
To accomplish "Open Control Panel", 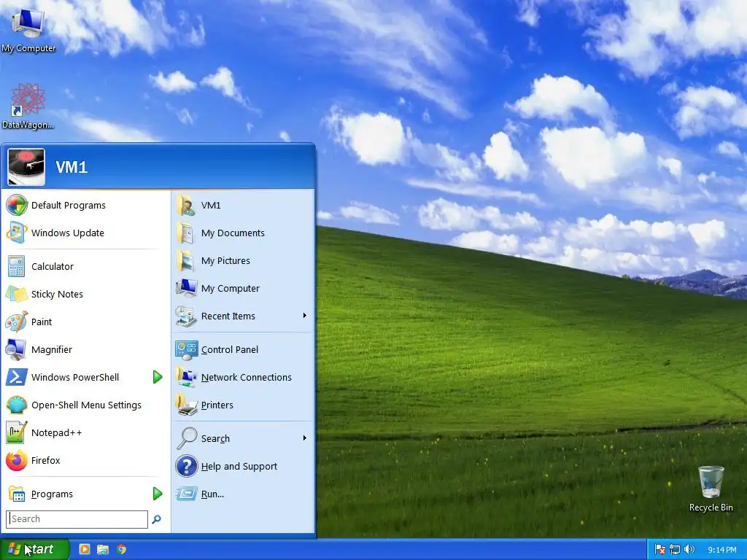I will pyautogui.click(x=242, y=349).
